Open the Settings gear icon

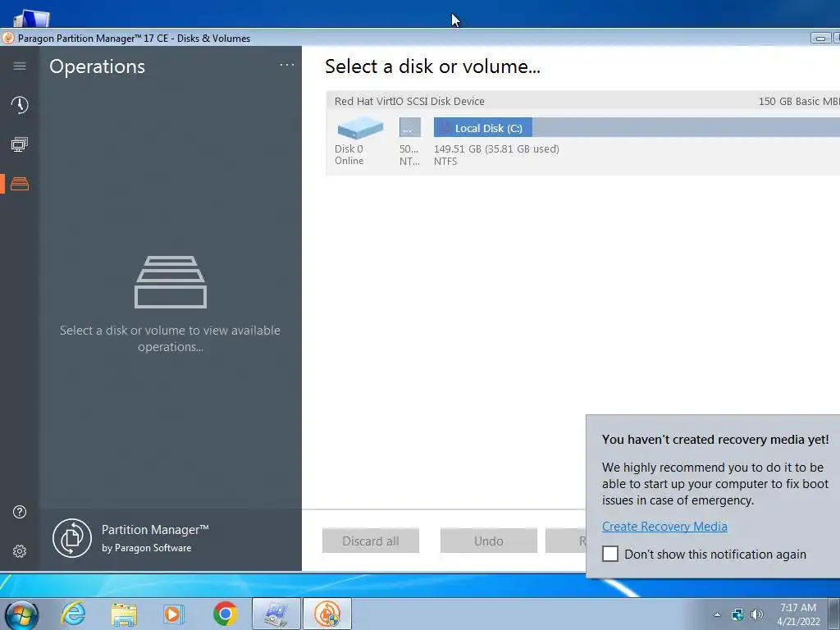click(x=20, y=551)
